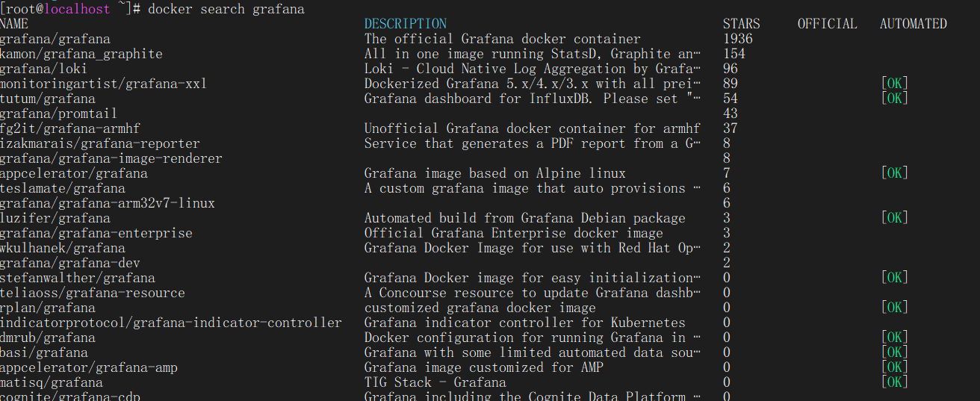This screenshot has width=980, height=401.
Task: Click the grafana/grafana-enterprise image name
Action: tap(96, 233)
